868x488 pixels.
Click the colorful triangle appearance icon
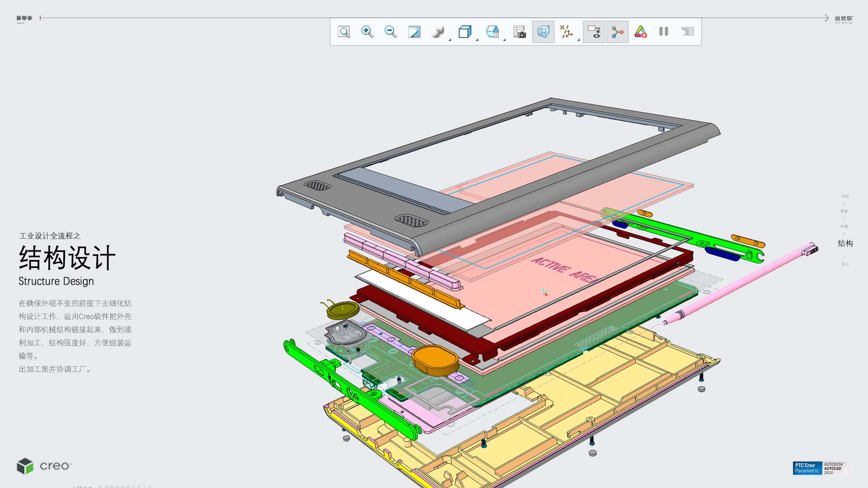pos(641,32)
